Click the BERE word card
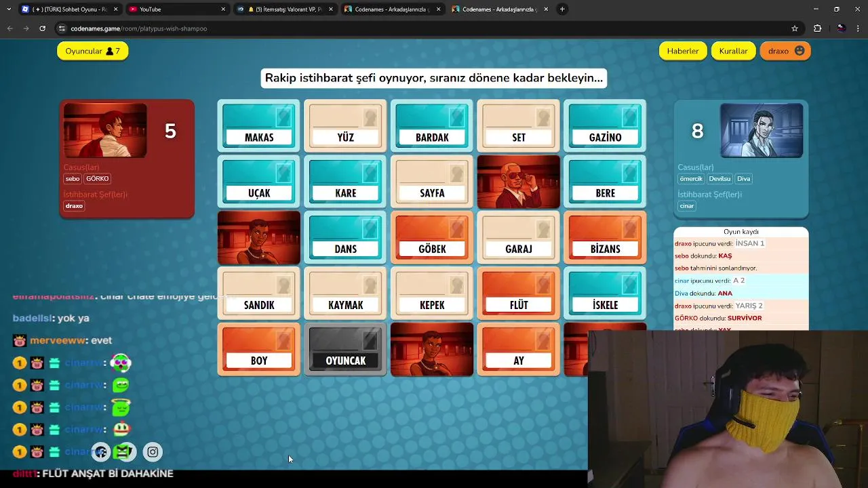Screen dimensions: 868x488 pyautogui.click(x=605, y=182)
